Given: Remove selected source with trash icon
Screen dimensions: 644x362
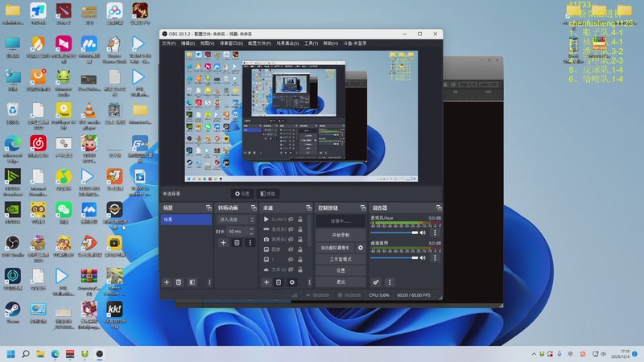Looking at the screenshot, I should coord(279,282).
